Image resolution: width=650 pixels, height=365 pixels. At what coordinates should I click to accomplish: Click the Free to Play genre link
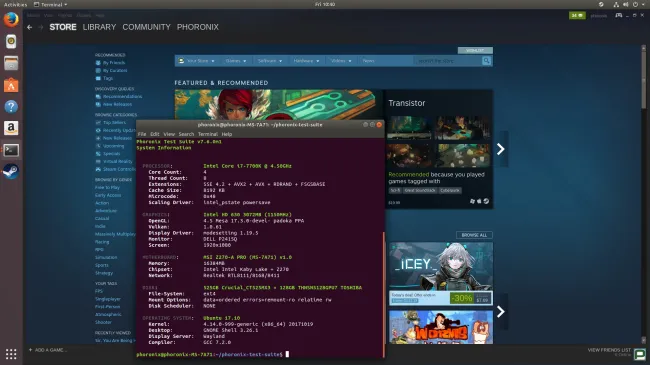tap(107, 187)
